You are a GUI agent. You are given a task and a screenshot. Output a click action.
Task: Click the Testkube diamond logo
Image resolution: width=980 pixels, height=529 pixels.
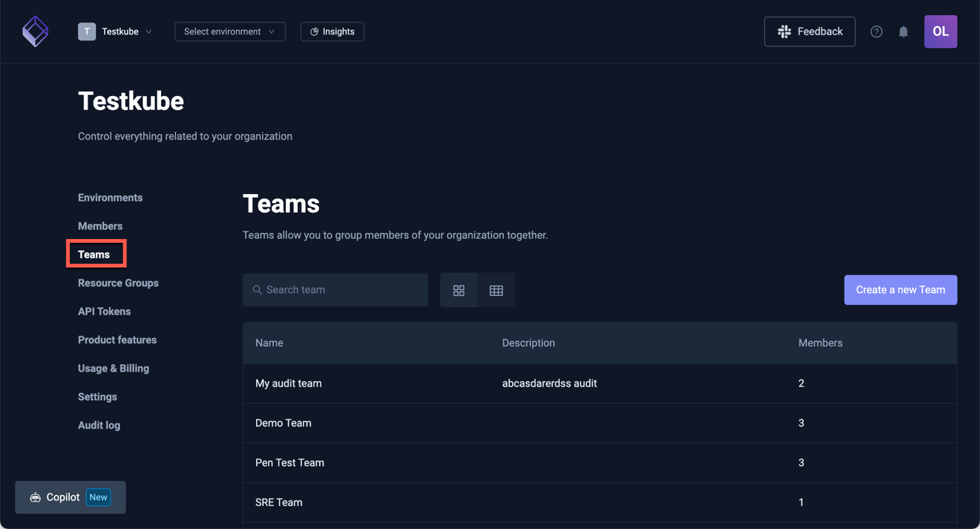(x=35, y=31)
